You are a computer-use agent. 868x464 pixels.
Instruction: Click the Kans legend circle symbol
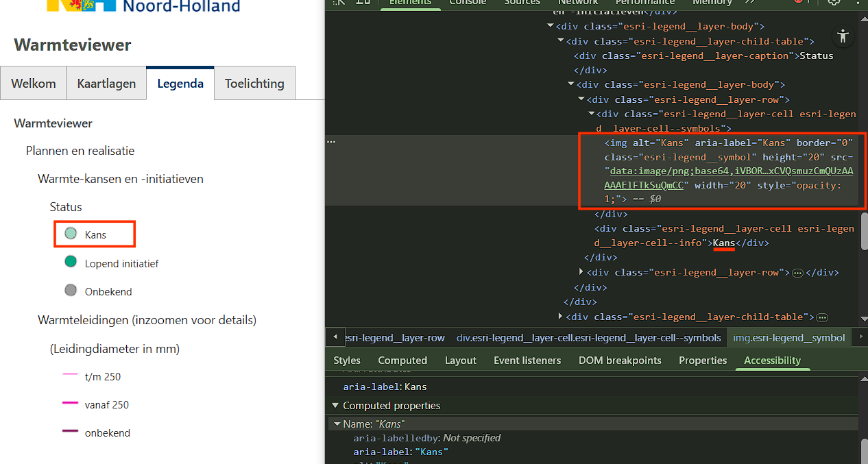tap(71, 234)
